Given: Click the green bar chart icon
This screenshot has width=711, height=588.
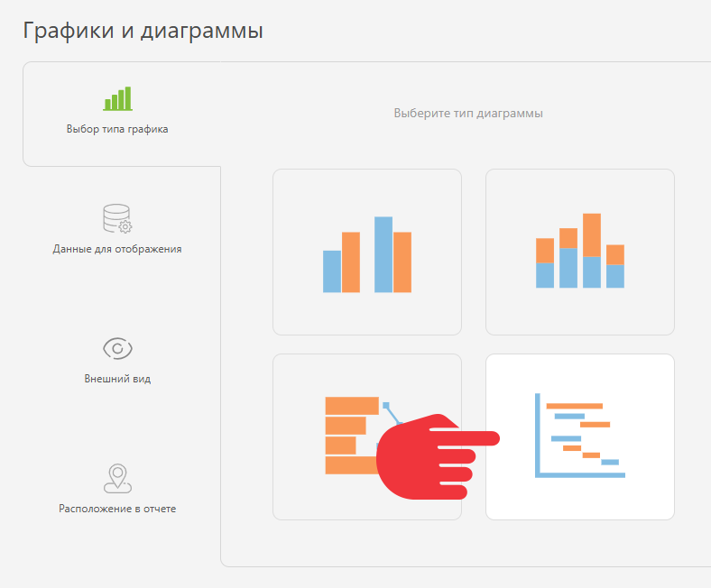Looking at the screenshot, I should point(117,98).
